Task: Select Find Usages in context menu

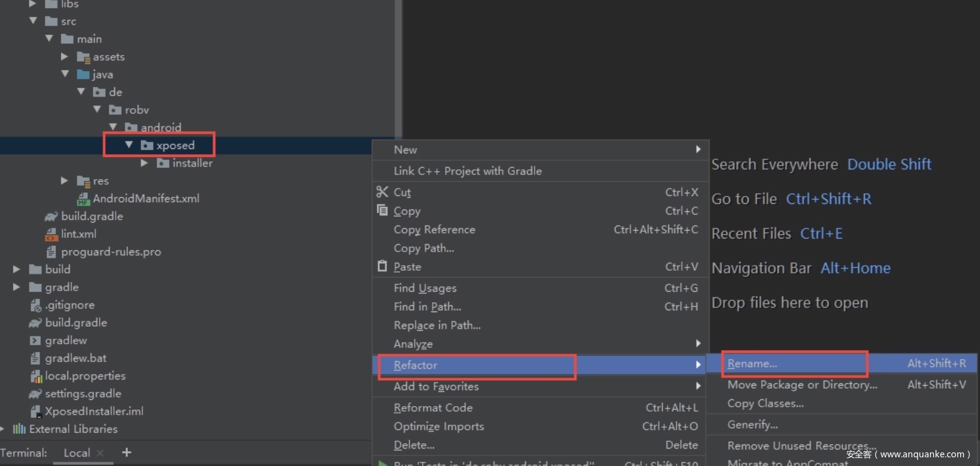Action: [x=425, y=288]
